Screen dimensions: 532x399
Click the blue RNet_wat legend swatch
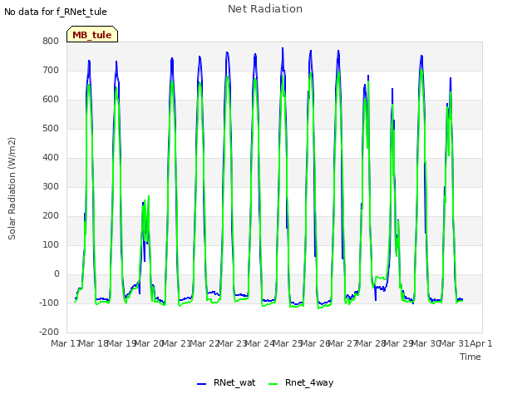201,383
